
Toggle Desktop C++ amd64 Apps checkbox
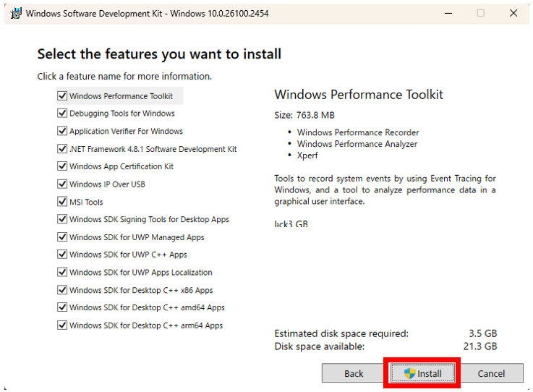coord(62,307)
